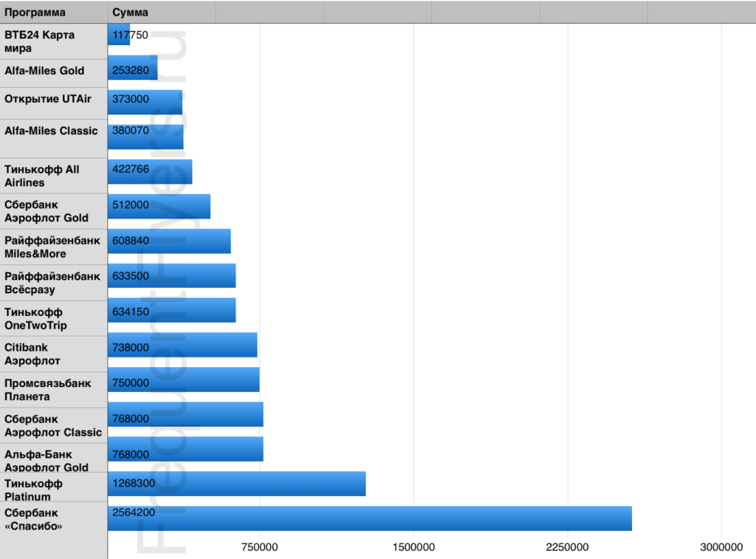Viewport: 756px width, 559px height.
Task: Click the value 633500 on the chart
Action: click(131, 276)
